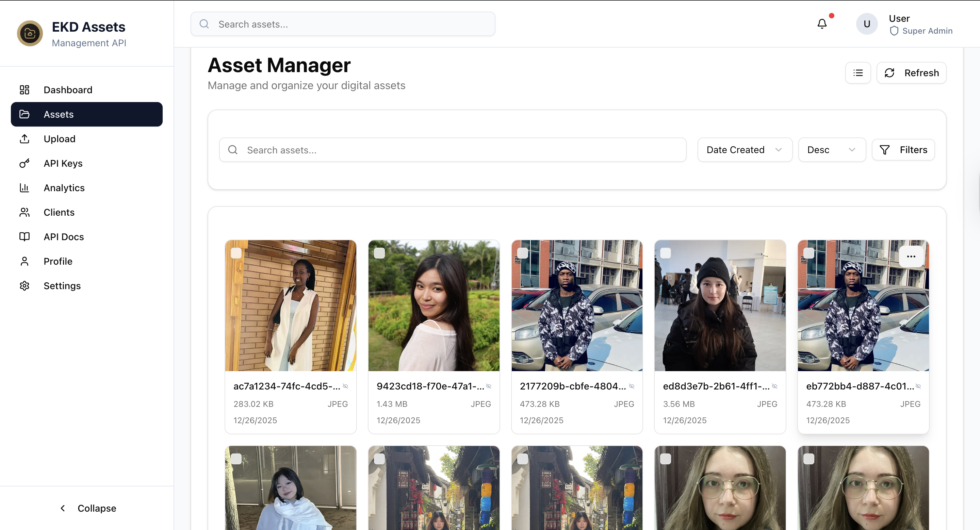The height and width of the screenshot is (530, 980).
Task: Click the left chevron beside Collapse
Action: [63, 508]
